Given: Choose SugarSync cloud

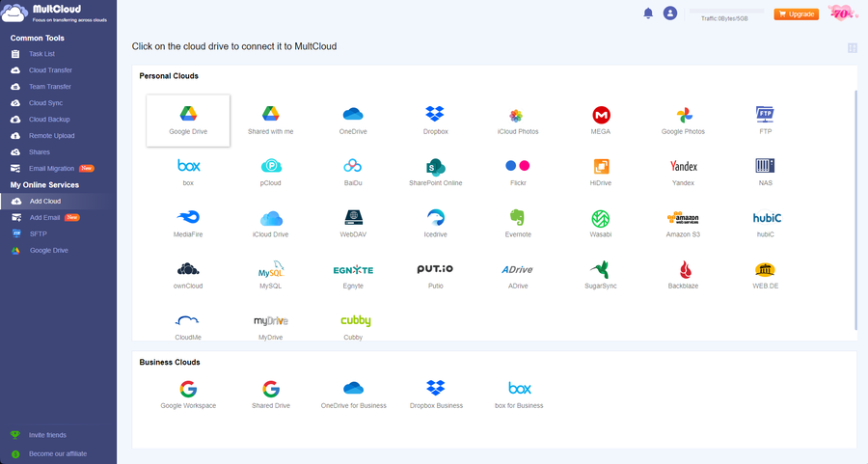Looking at the screenshot, I should click(601, 275).
